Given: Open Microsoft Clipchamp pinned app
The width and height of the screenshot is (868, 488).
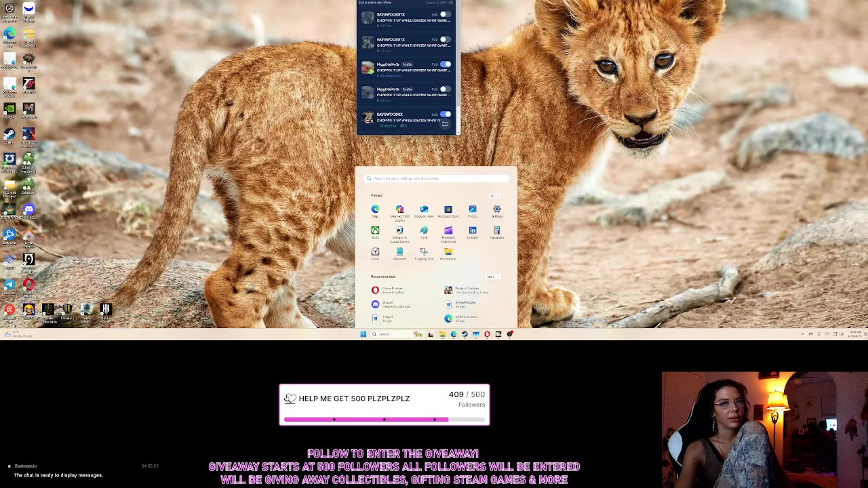Looking at the screenshot, I should pyautogui.click(x=448, y=233).
